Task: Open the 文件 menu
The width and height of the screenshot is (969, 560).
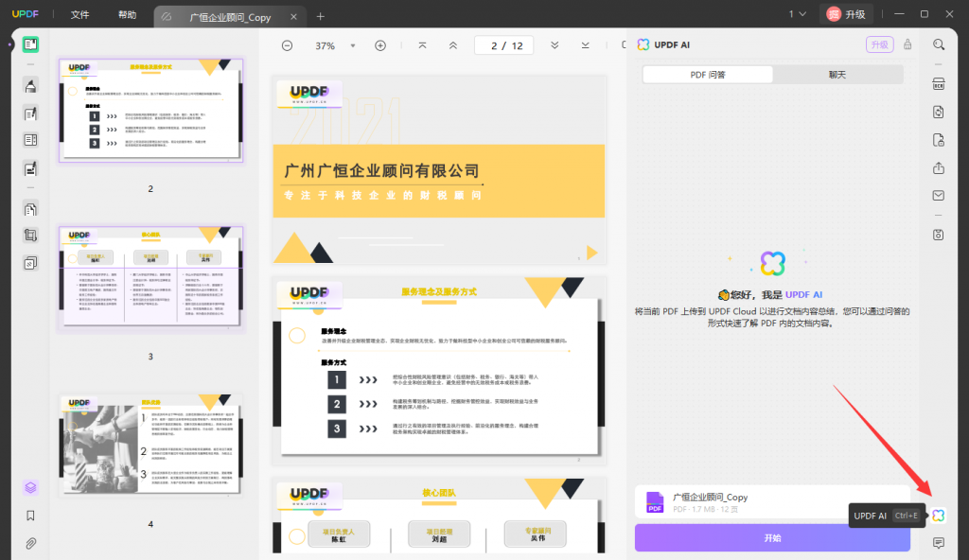Action: click(79, 14)
